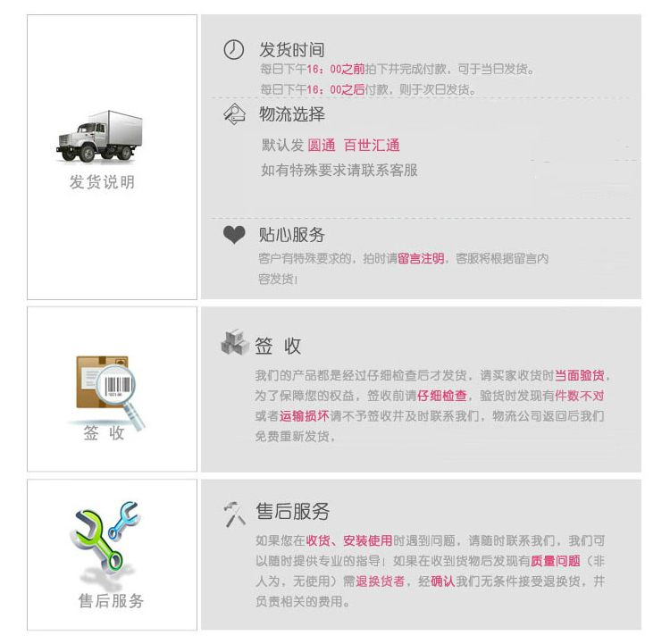Click the pink 运输损坏 highlighted text
This screenshot has height=644, width=670.
[x=305, y=416]
